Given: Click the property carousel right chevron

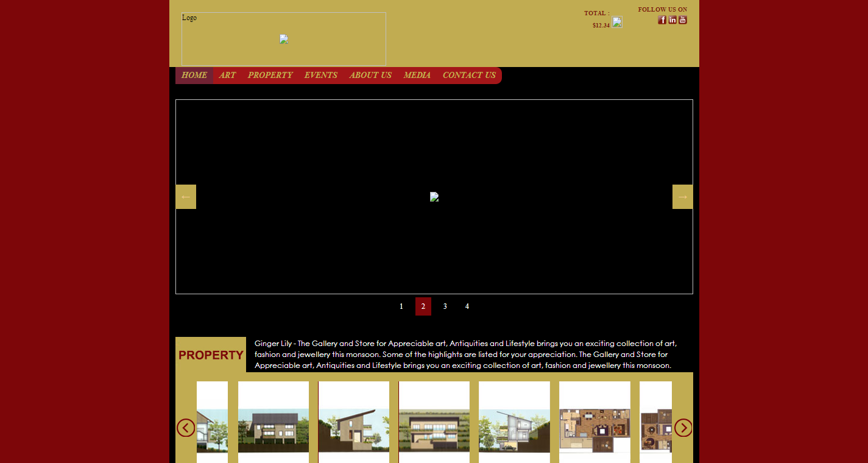Looking at the screenshot, I should (x=683, y=428).
